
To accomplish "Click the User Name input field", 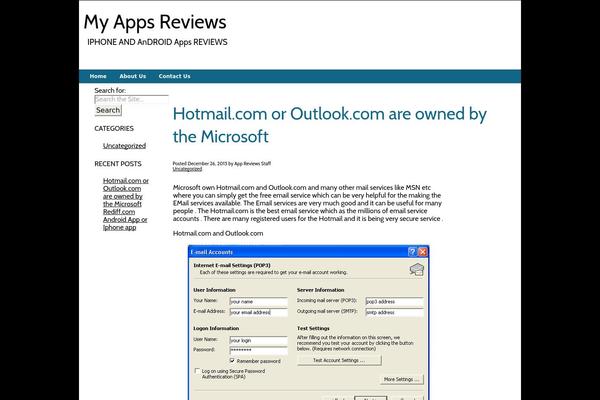I will tap(259, 340).
